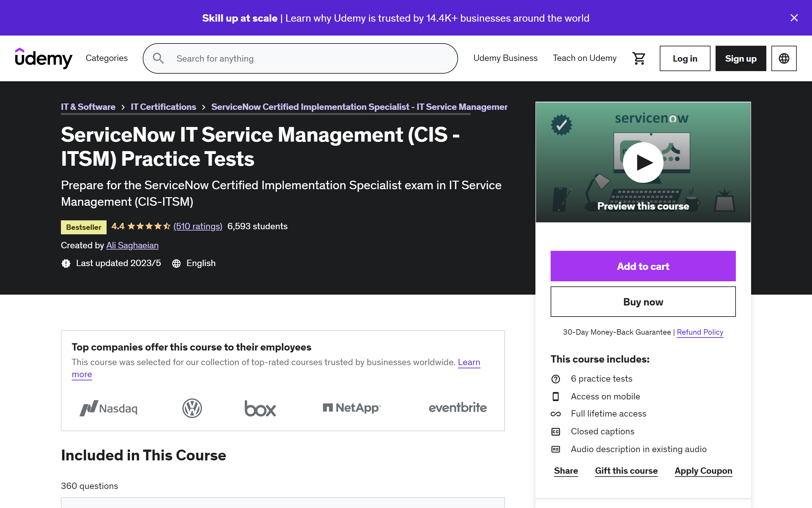812x508 pixels.
Task: Open the language globe selector
Action: pyautogui.click(x=784, y=58)
